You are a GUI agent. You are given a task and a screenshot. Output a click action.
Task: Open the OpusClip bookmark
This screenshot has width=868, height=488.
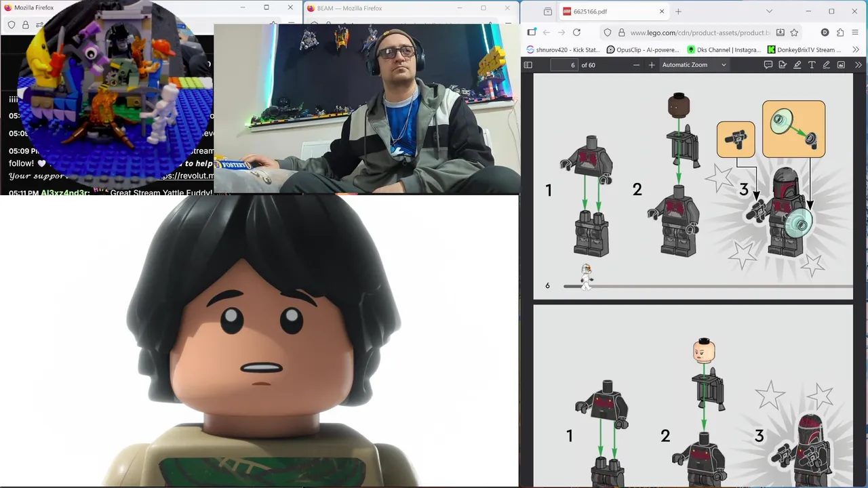click(643, 49)
